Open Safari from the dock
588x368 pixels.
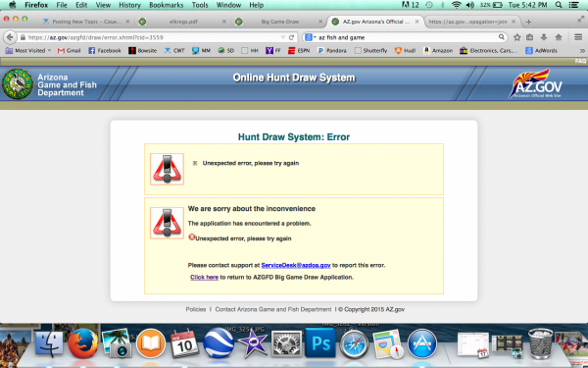354,343
